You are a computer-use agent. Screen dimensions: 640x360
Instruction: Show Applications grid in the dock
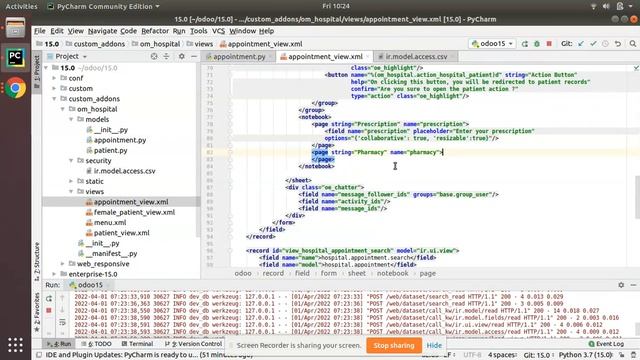point(16,345)
